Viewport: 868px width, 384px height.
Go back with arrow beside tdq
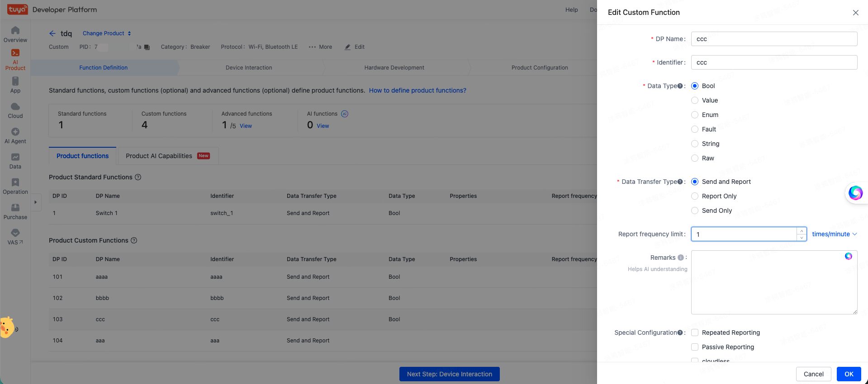point(52,33)
